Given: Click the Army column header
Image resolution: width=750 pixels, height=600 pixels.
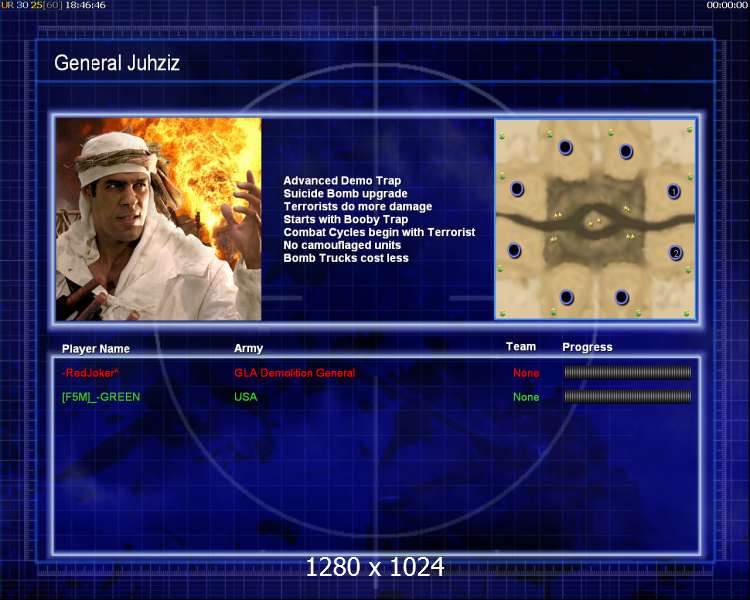Looking at the screenshot, I should point(248,348).
